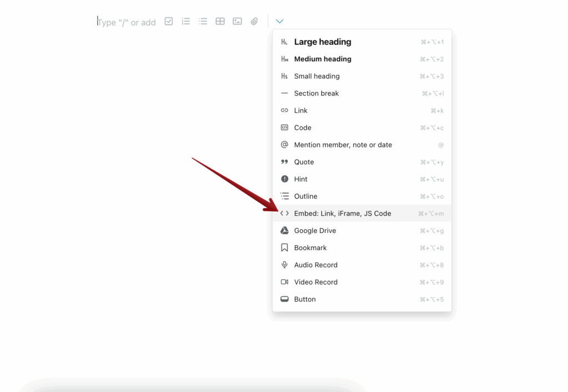Start an Audio Record

316,265
